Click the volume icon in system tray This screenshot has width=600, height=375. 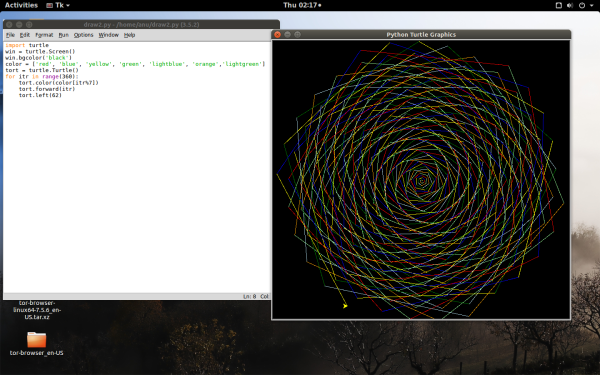point(570,5)
